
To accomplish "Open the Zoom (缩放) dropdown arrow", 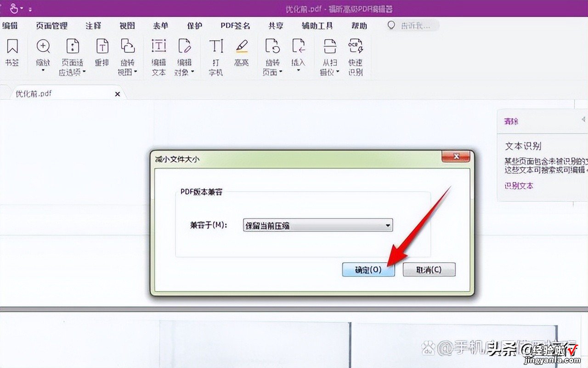I will tap(43, 70).
